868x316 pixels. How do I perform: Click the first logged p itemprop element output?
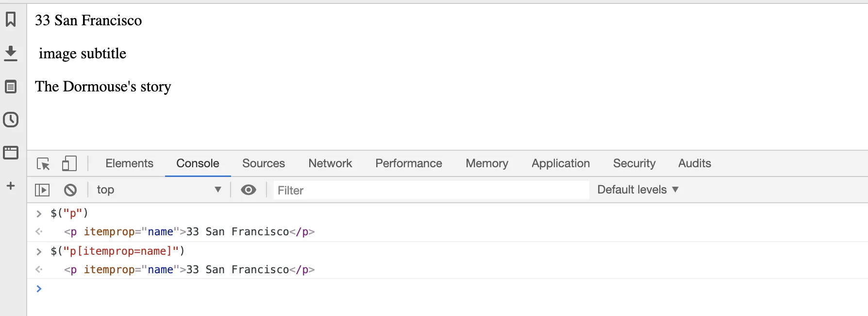click(189, 232)
